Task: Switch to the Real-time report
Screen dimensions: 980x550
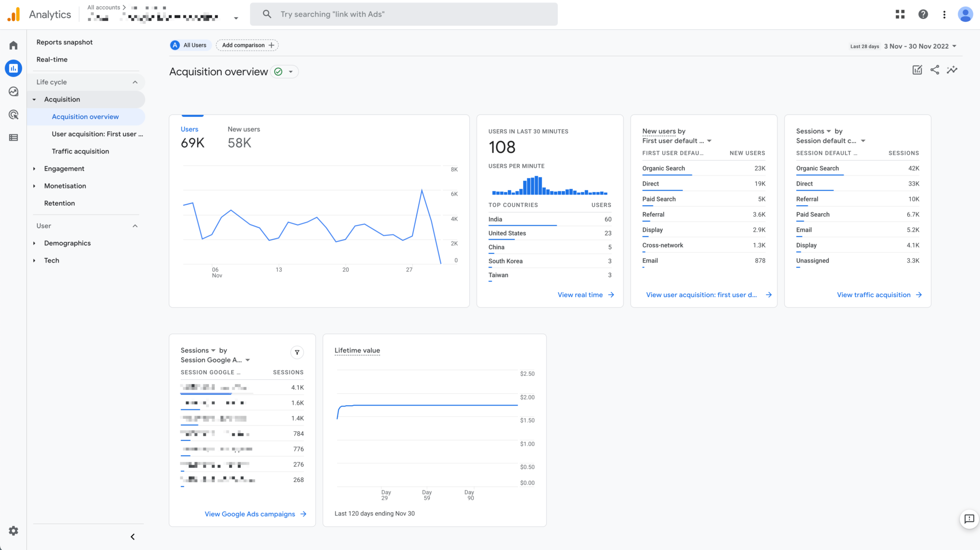Action: click(52, 59)
